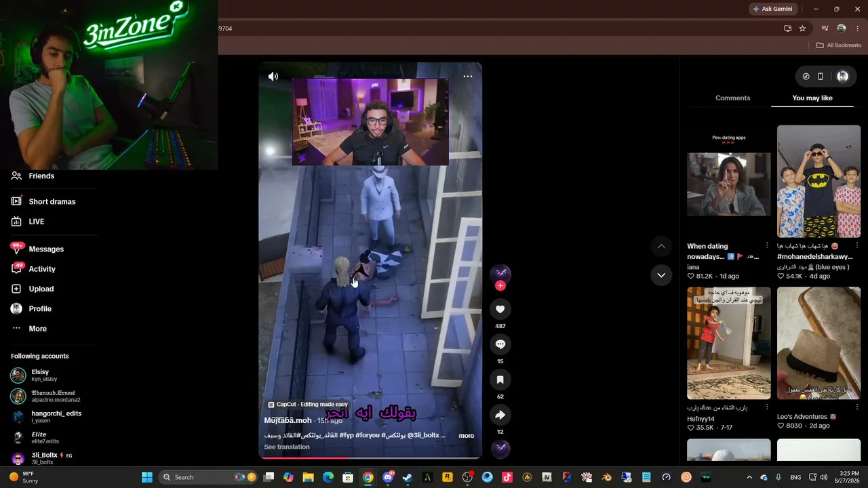Open options for the #mohanedelsharkawy card
Image resolution: width=868 pixels, height=488 pixels.
point(857,245)
